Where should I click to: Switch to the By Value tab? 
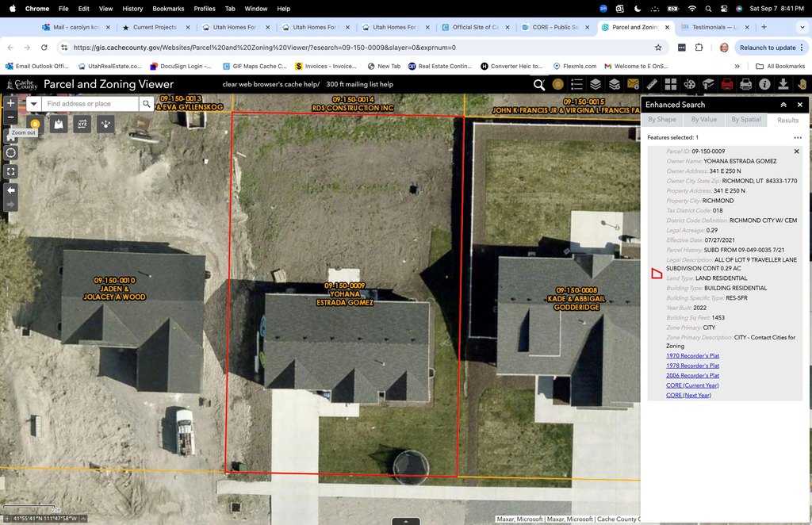pos(703,120)
